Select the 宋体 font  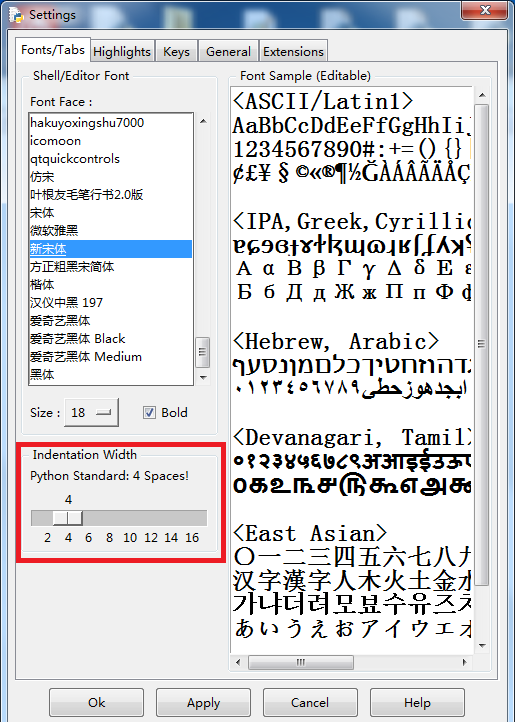pos(111,212)
